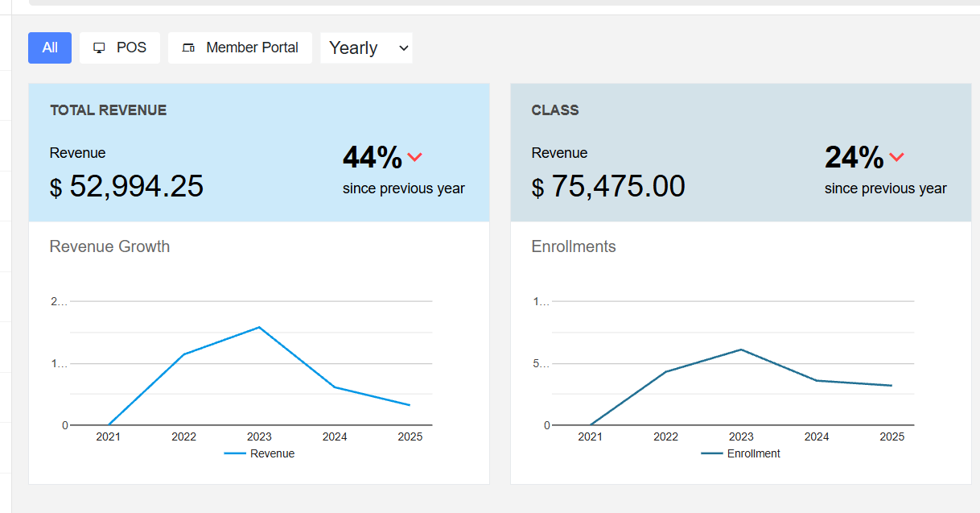Switch to the Member Portal tab
This screenshot has width=980, height=513.
point(240,48)
